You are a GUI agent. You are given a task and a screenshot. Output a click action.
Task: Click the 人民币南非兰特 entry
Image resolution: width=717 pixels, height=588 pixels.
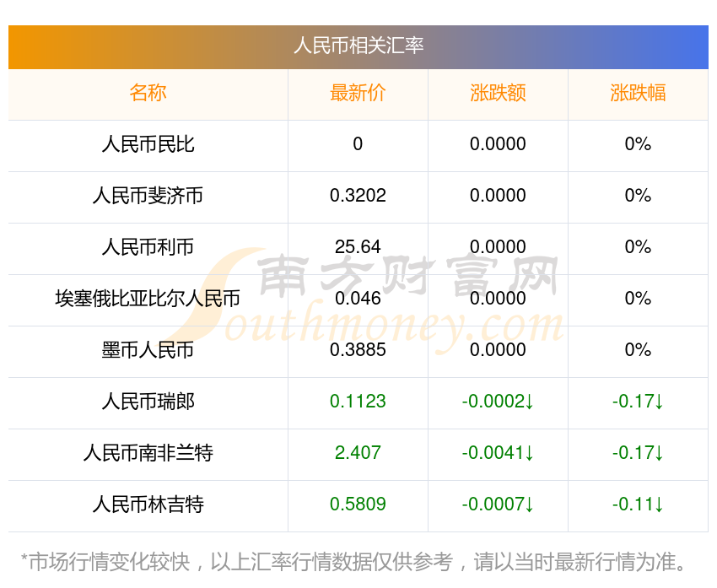coord(148,453)
